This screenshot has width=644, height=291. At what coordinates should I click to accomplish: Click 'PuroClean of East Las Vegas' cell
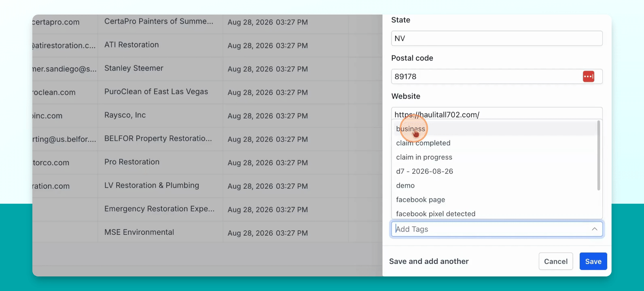point(156,92)
